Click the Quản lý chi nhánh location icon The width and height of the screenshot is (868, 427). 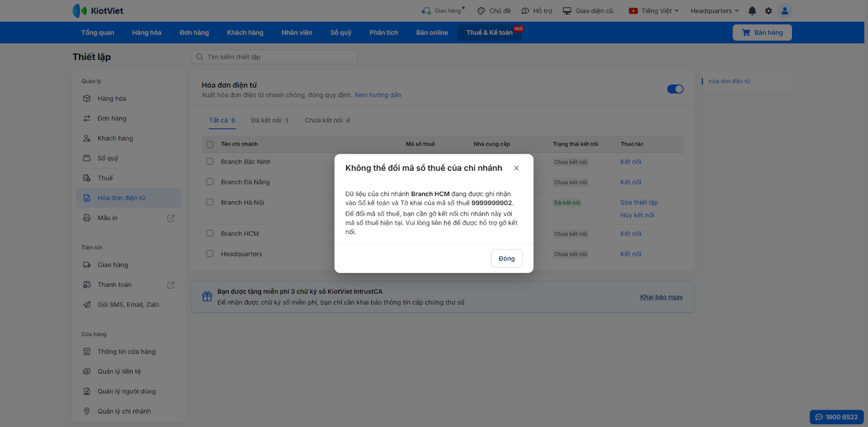(x=87, y=411)
